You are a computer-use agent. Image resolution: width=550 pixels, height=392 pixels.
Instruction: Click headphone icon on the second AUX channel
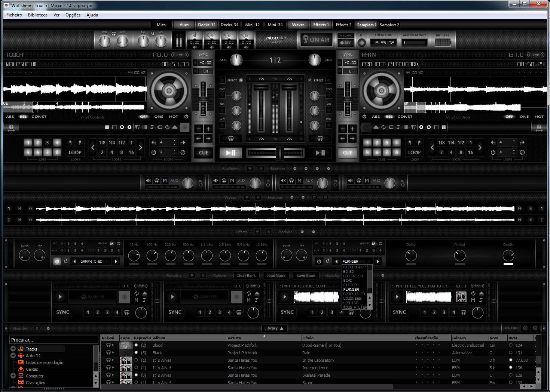[x=224, y=180]
